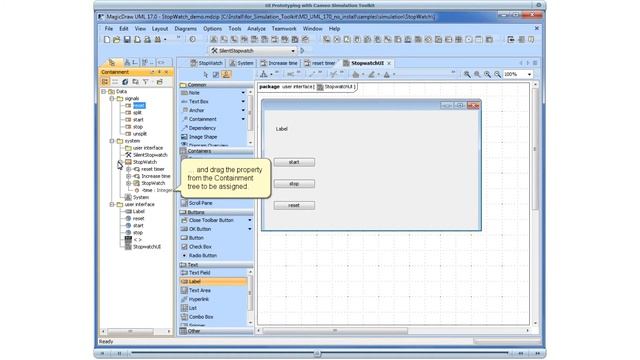Image resolution: width=640 pixels, height=360 pixels.
Task: Select SilentStopwatch in Containment tree
Action: pos(146,155)
